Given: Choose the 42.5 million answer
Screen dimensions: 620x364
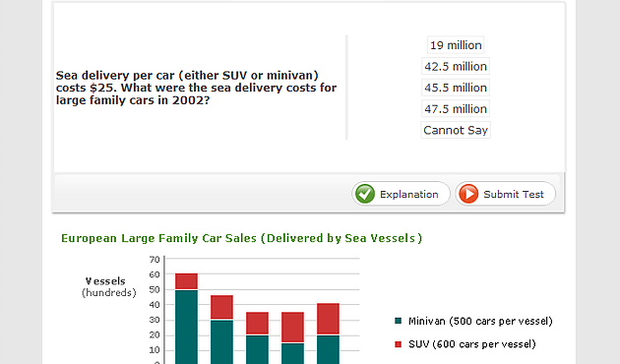Looking at the screenshot, I should 456,66.
